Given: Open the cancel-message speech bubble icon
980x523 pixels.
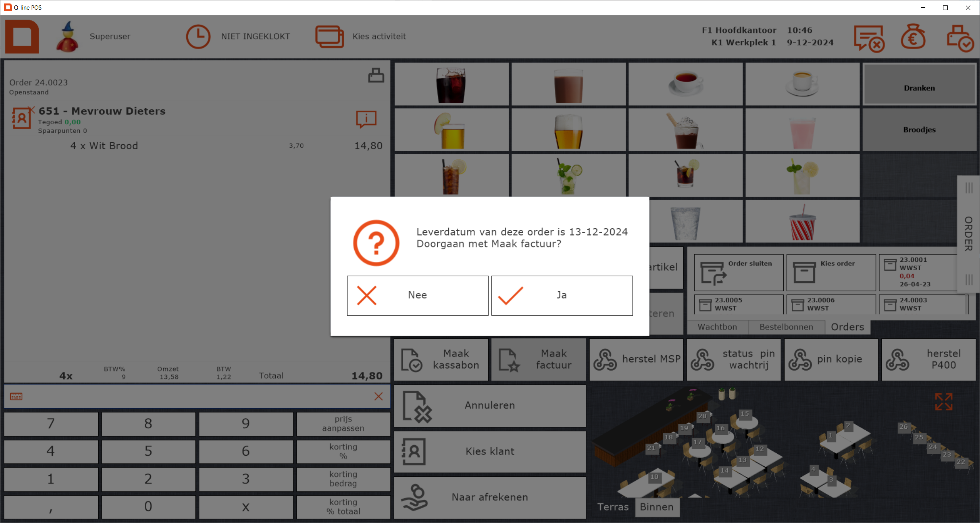Looking at the screenshot, I should [869, 38].
